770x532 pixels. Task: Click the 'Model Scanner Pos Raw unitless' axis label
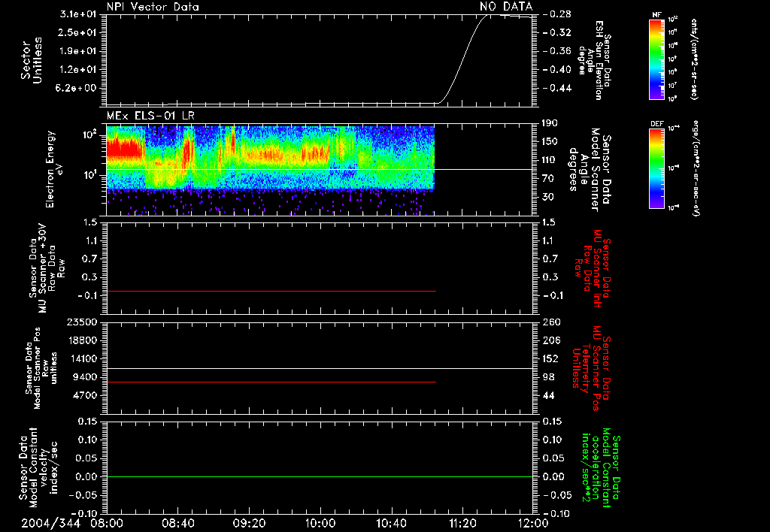point(41,368)
